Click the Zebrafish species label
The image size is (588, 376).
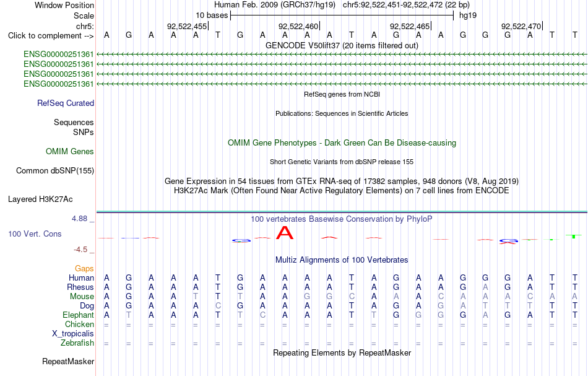click(x=77, y=343)
